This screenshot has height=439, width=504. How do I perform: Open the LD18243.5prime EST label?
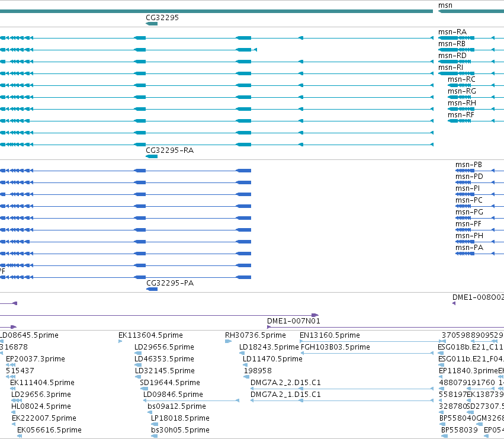269,347
